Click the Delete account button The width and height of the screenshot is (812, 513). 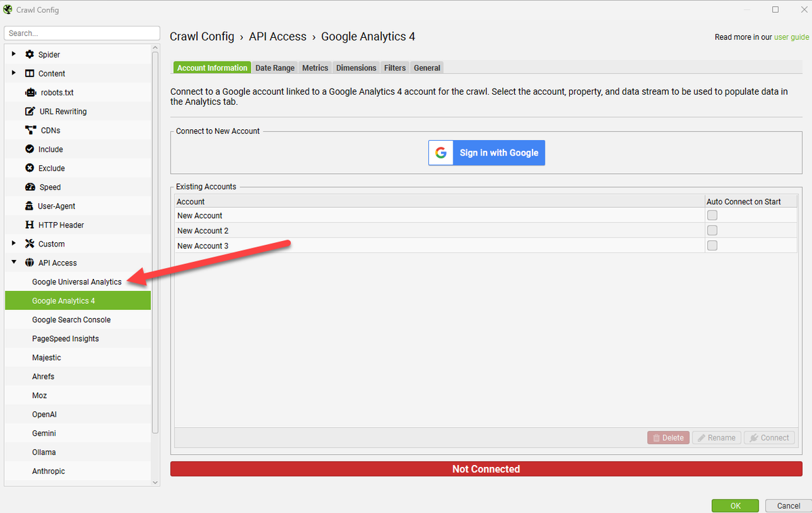668,438
